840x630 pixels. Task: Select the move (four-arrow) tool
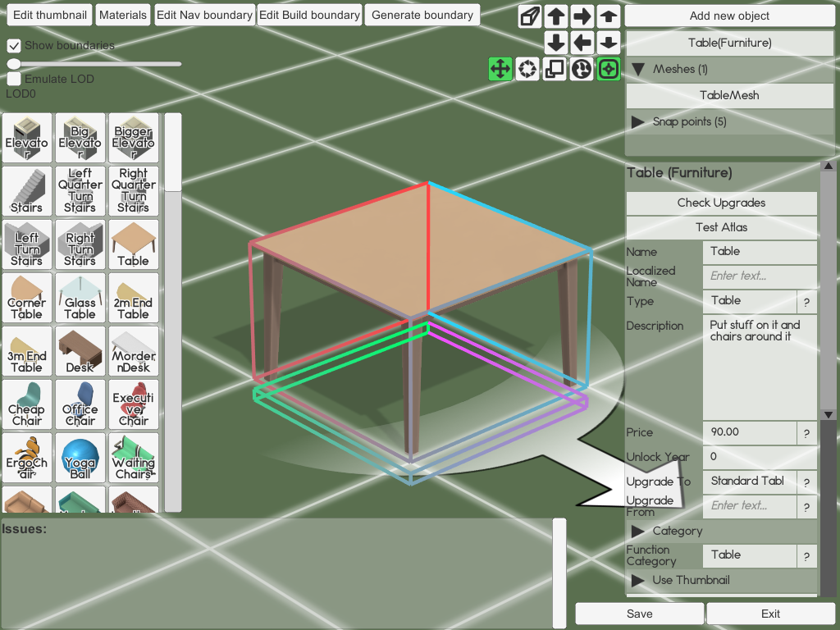pyautogui.click(x=500, y=70)
